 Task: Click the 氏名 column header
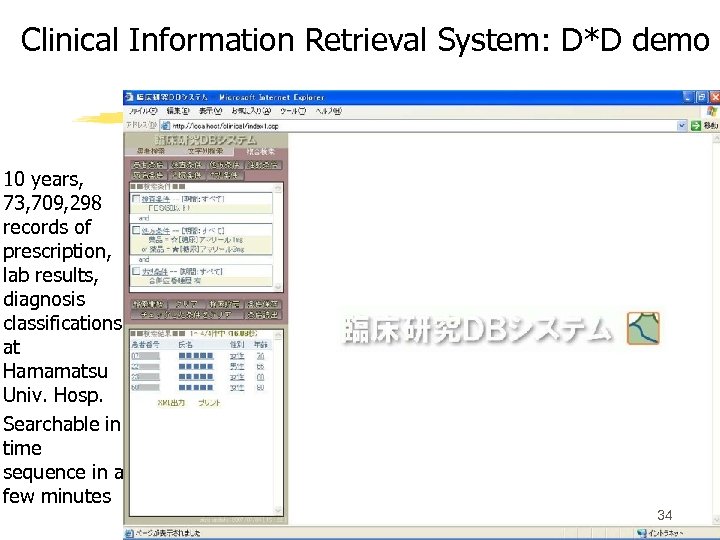tap(186, 344)
